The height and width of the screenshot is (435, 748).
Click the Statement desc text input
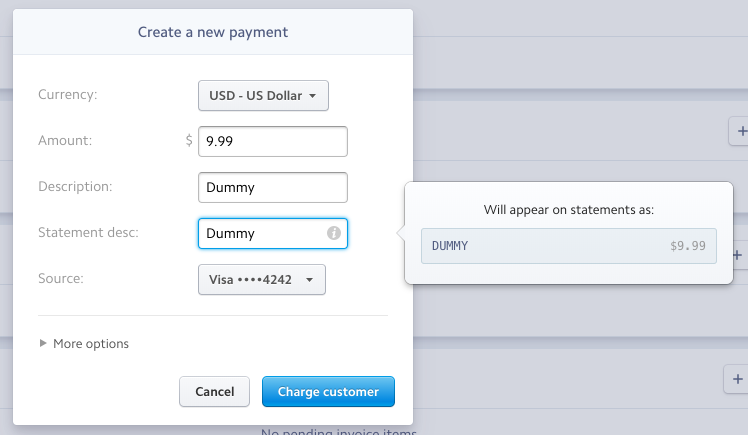coord(273,233)
